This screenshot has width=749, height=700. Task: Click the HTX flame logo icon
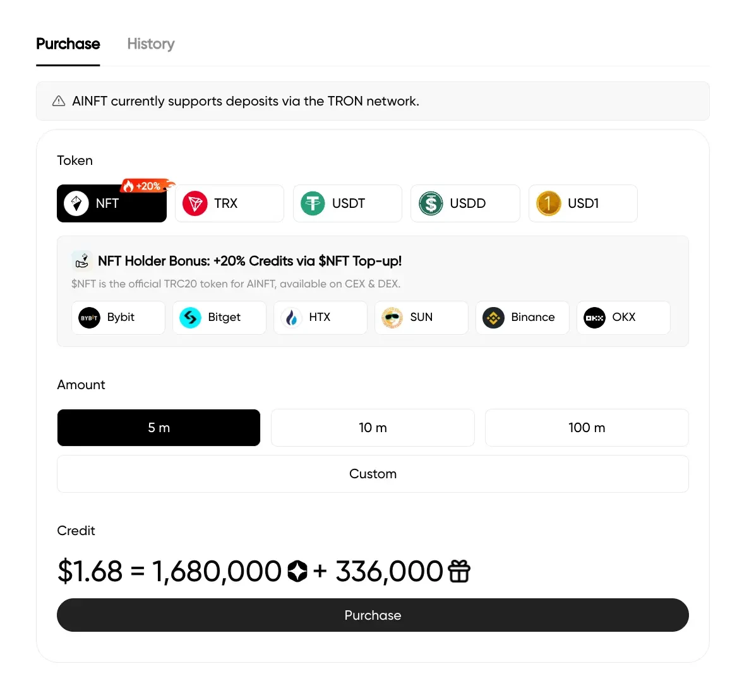pyautogui.click(x=291, y=318)
